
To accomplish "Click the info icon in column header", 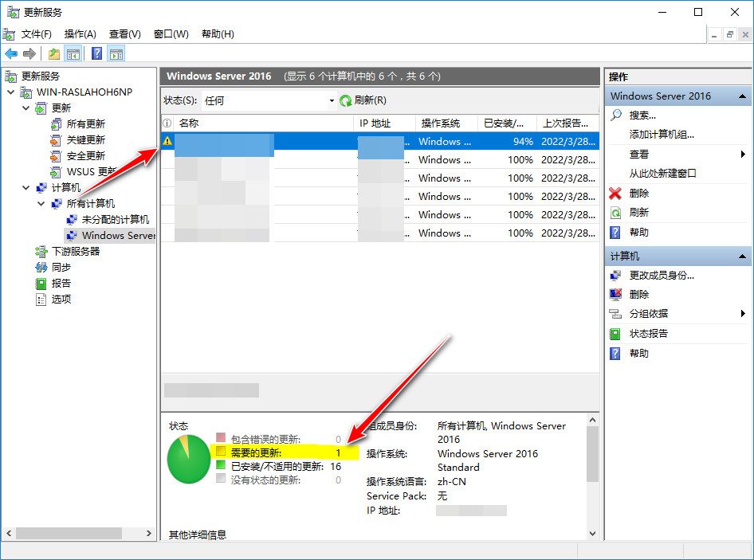I will [167, 123].
